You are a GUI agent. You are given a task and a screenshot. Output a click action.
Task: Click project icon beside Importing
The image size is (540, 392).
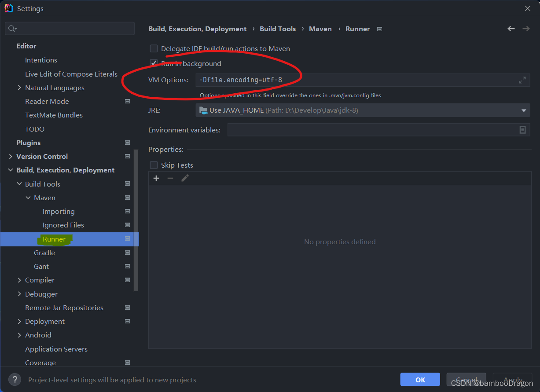coord(128,211)
